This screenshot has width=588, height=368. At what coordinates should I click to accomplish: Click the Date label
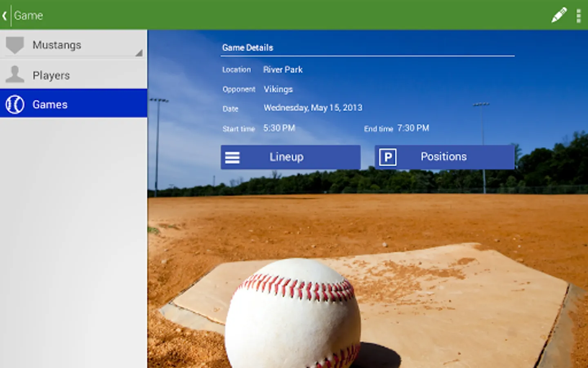(230, 109)
